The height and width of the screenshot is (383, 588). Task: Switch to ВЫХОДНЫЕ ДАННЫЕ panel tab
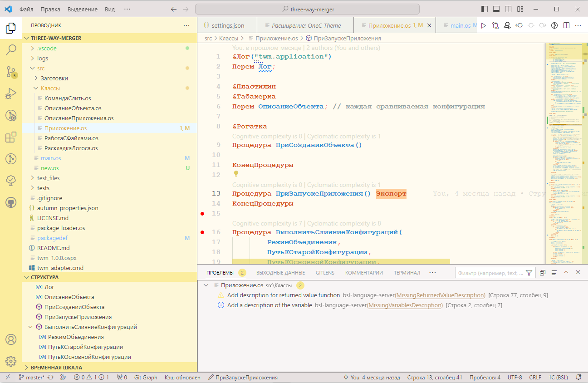coord(280,273)
